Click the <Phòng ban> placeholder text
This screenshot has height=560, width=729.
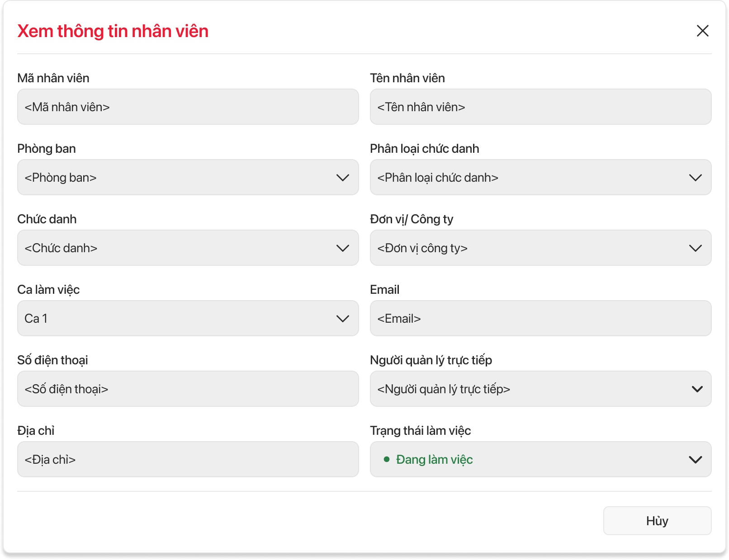(x=61, y=178)
